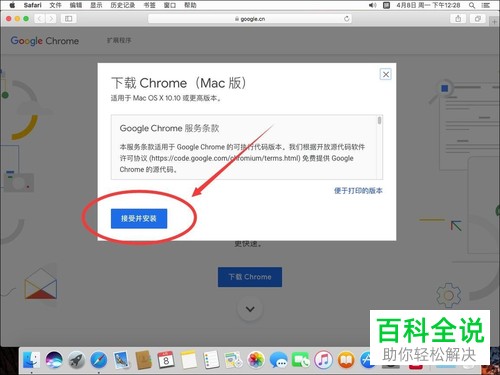Click the Safari compass icon in the Dock
This screenshot has height=375, width=500.
tap(99, 360)
